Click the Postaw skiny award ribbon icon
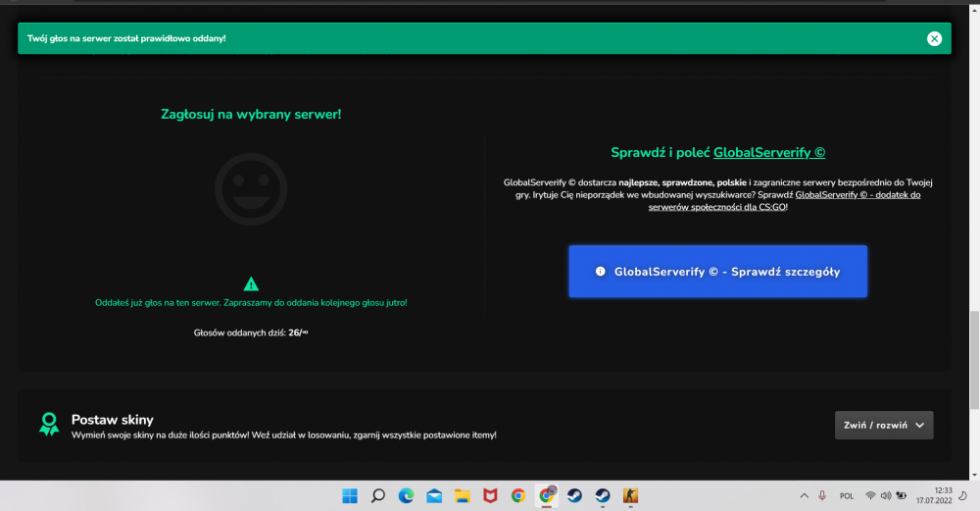The height and width of the screenshot is (511, 980). (x=49, y=424)
